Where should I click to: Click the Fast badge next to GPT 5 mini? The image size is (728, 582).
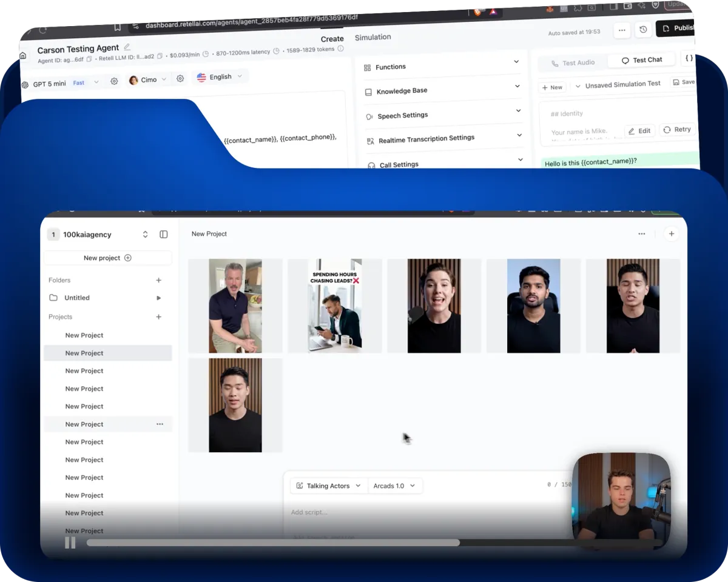[x=79, y=83]
